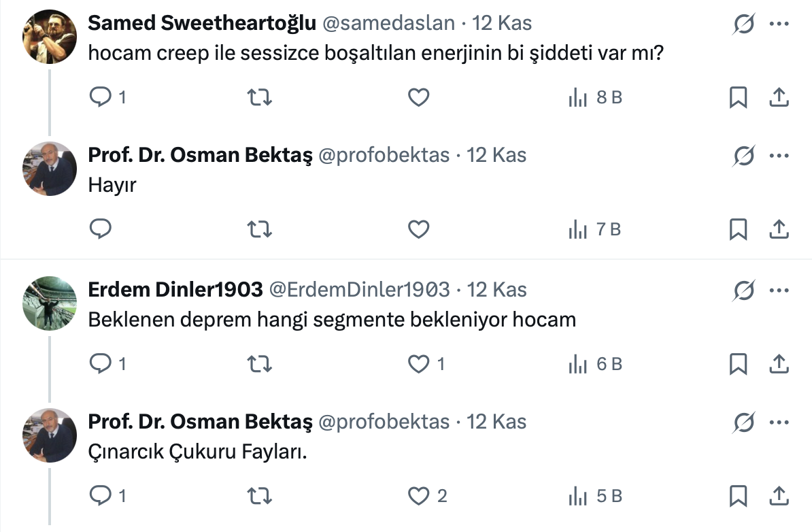Reply to Samed Sweetheartoğlu's creep tweet
Image resolution: width=812 pixels, height=532 pixels.
(x=101, y=98)
